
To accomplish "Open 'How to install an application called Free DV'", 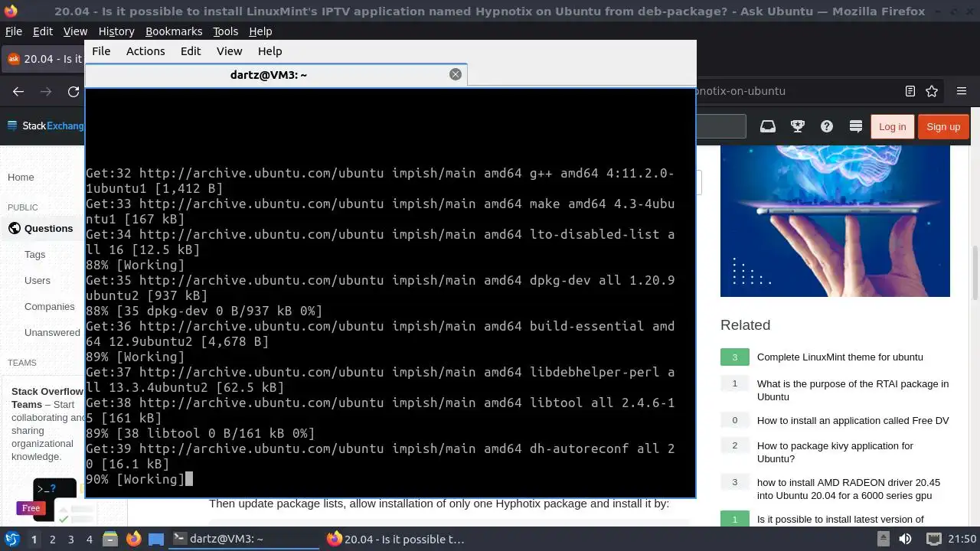I will pyautogui.click(x=853, y=420).
